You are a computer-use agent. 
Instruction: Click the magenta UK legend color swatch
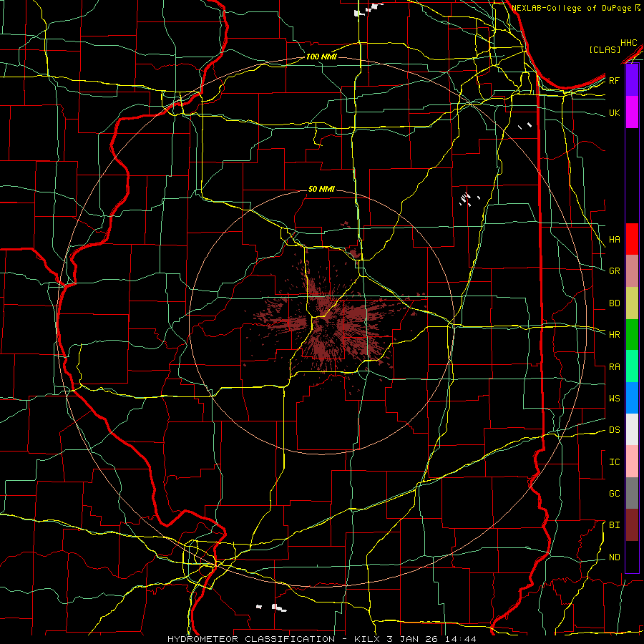click(632, 112)
